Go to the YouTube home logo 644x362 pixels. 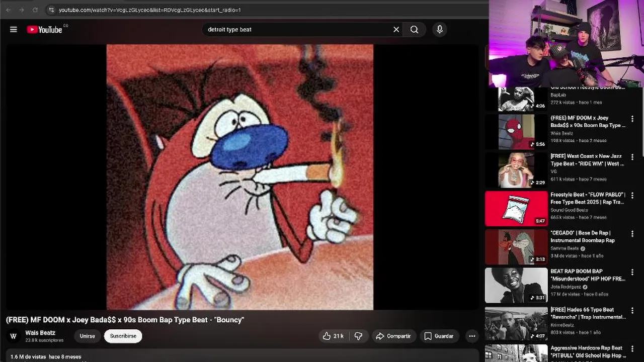coord(44,30)
